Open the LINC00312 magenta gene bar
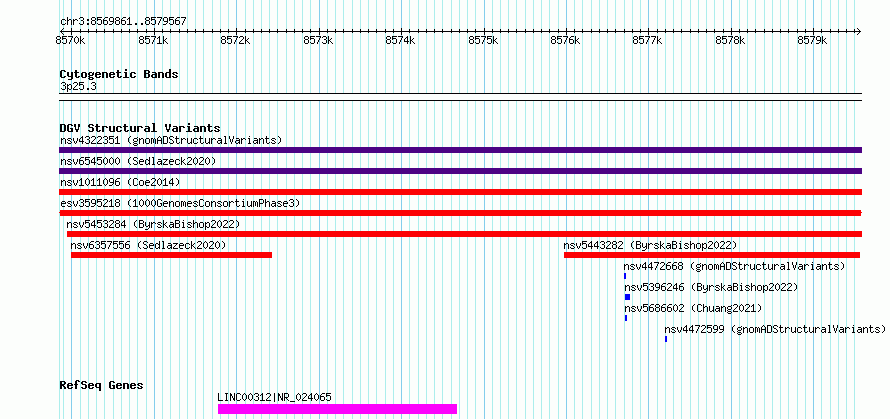Viewport: 890px width, 419px height. pyautogui.click(x=337, y=409)
